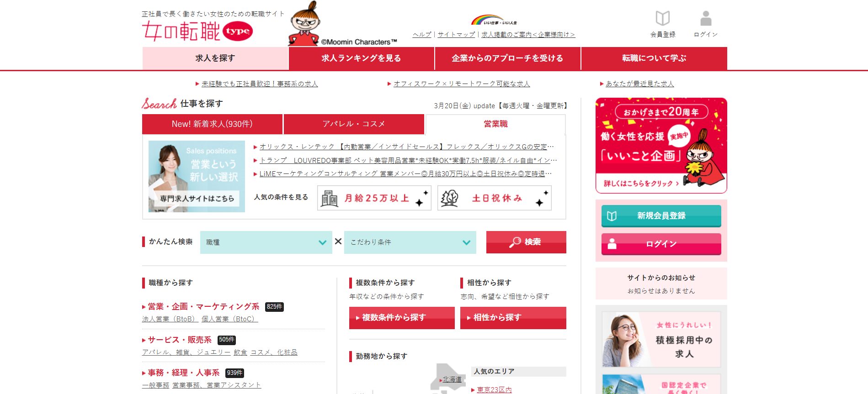The image size is (868, 394).
Task: Click the 相性から探す button
Action: [x=513, y=318]
